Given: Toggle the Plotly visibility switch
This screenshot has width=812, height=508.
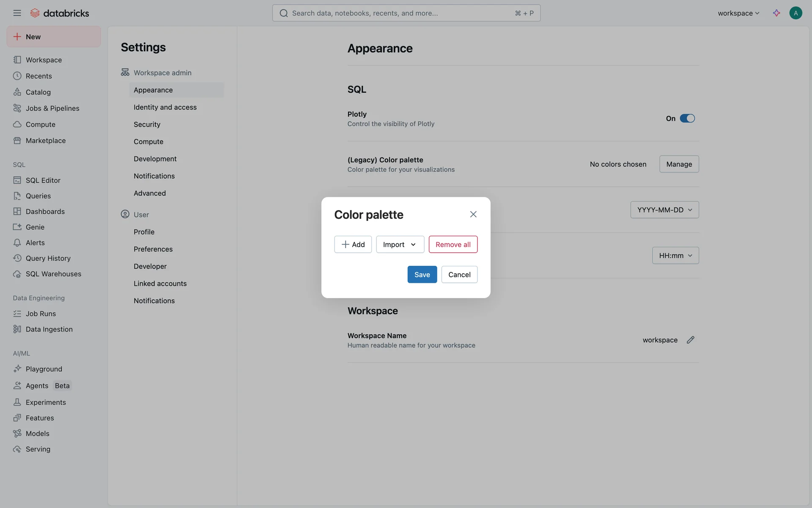Looking at the screenshot, I should [687, 119].
